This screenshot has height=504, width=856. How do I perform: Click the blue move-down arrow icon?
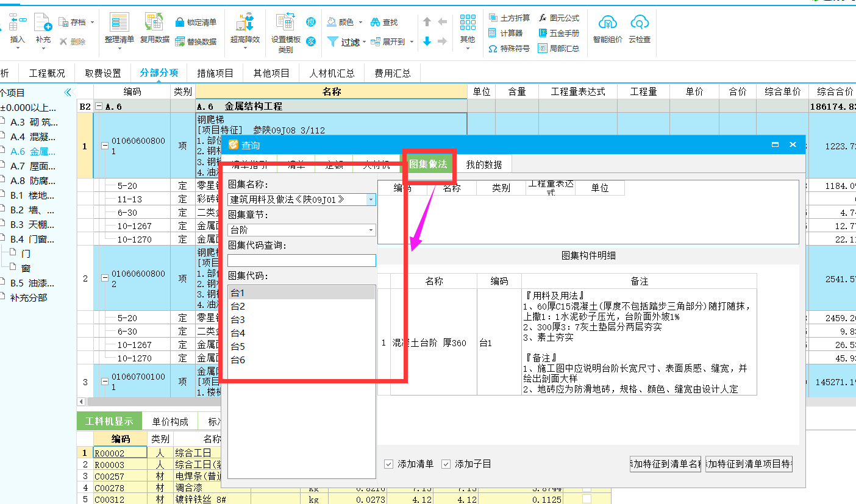tap(427, 41)
